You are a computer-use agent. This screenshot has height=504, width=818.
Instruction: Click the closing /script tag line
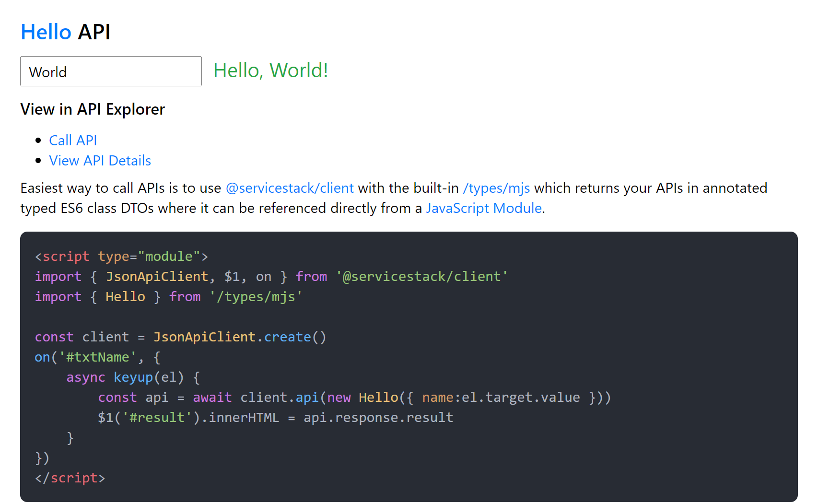70,478
